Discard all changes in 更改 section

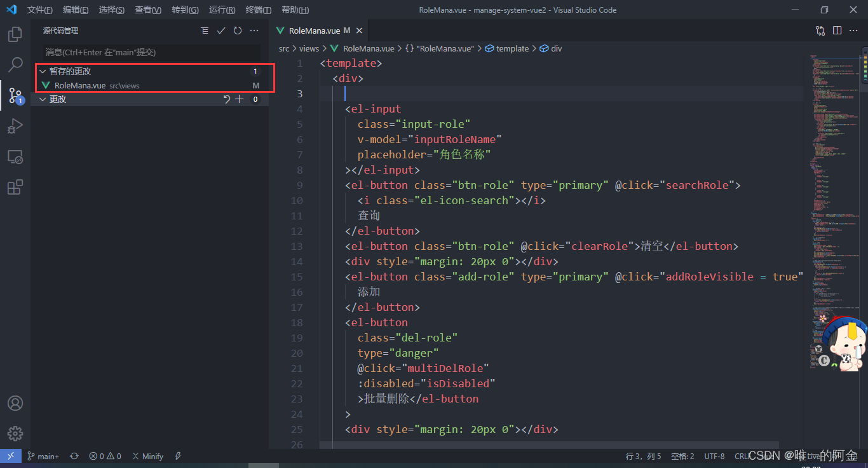pyautogui.click(x=227, y=99)
